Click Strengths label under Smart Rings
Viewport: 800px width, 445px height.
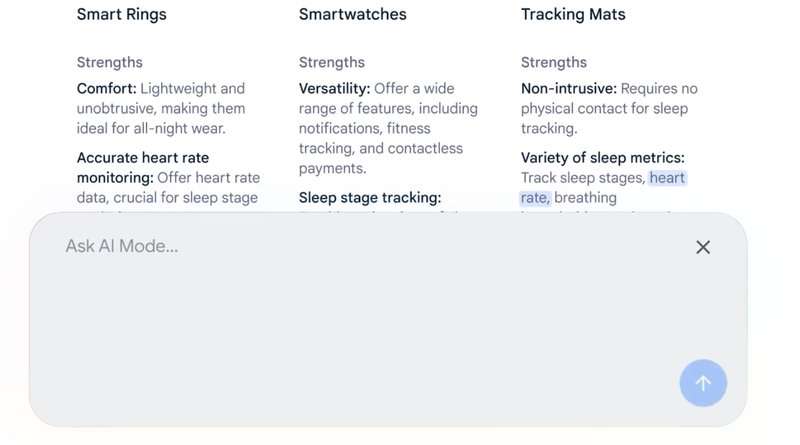point(110,62)
